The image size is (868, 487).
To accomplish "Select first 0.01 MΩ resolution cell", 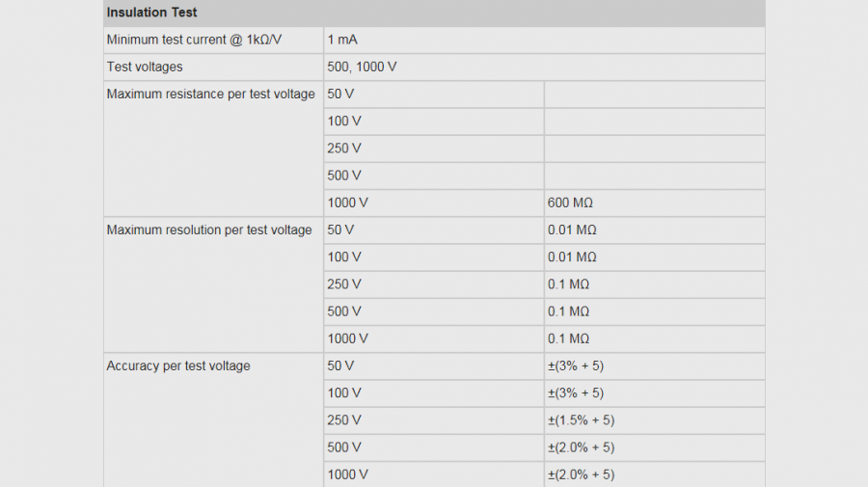I will [x=654, y=230].
